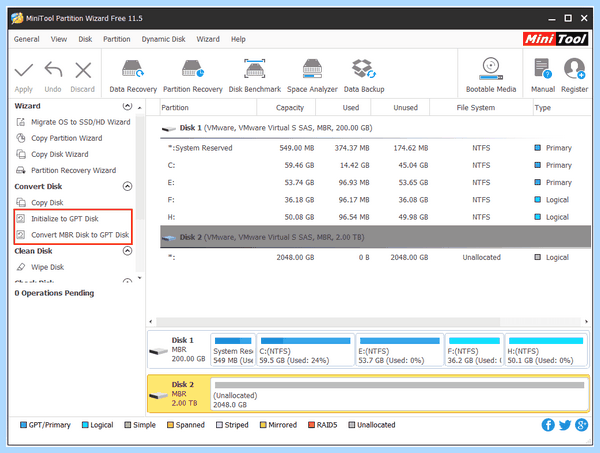
Task: Open the Google Plus share icon
Action: click(581, 425)
